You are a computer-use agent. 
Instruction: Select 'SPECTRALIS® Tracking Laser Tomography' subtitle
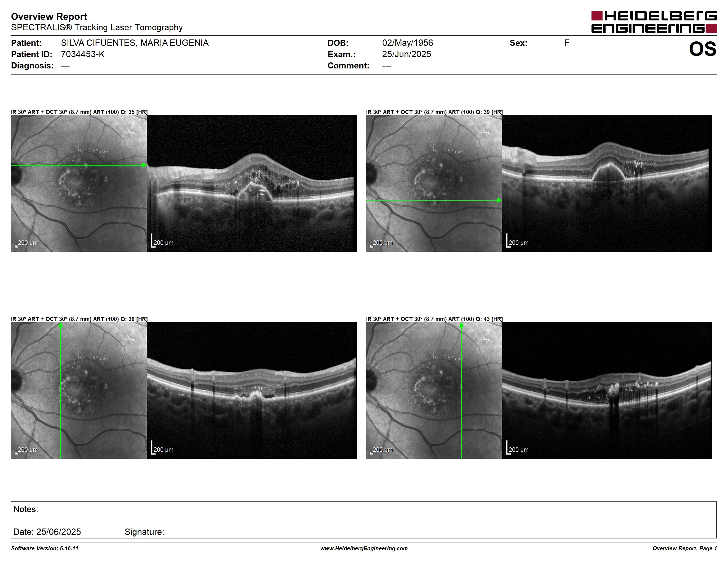click(x=97, y=27)
